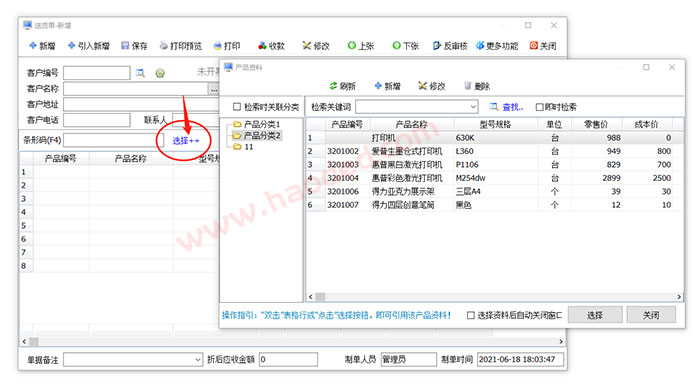Select row 爱普生墨仓式打印机
Viewport: 700px width, 385px height.
tap(495, 151)
